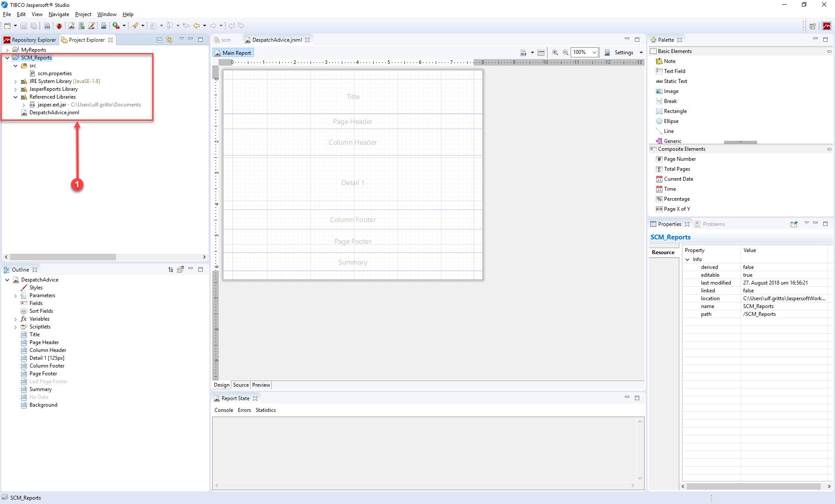Expand JasperReports Library node
The image size is (835, 504).
(16, 89)
